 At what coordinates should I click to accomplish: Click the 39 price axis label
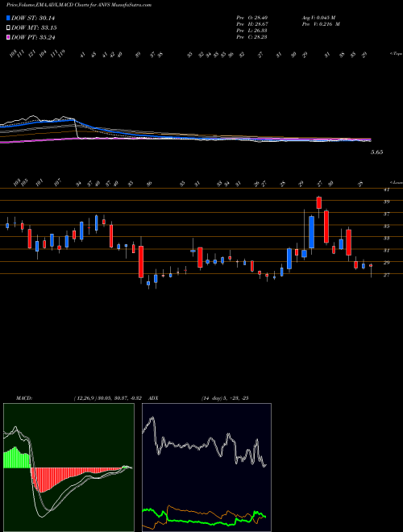[386, 202]
